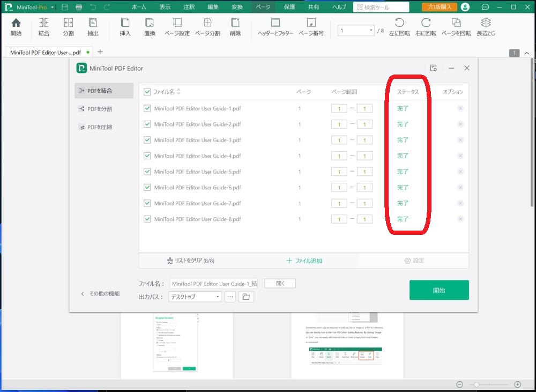Zoom in with the plus button
The height and width of the screenshot is (392, 536).
[x=518, y=384]
